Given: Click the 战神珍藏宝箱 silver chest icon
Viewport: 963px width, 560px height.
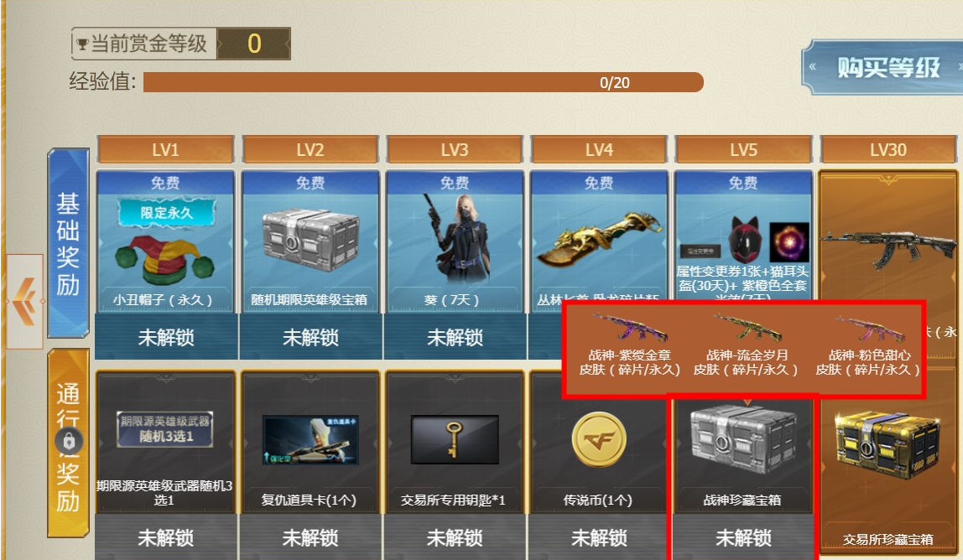Looking at the screenshot, I should [x=743, y=439].
